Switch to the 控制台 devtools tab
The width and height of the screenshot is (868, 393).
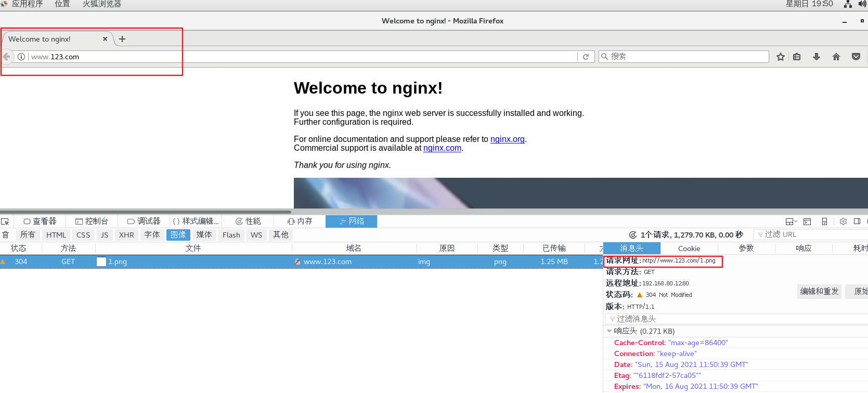[x=92, y=221]
